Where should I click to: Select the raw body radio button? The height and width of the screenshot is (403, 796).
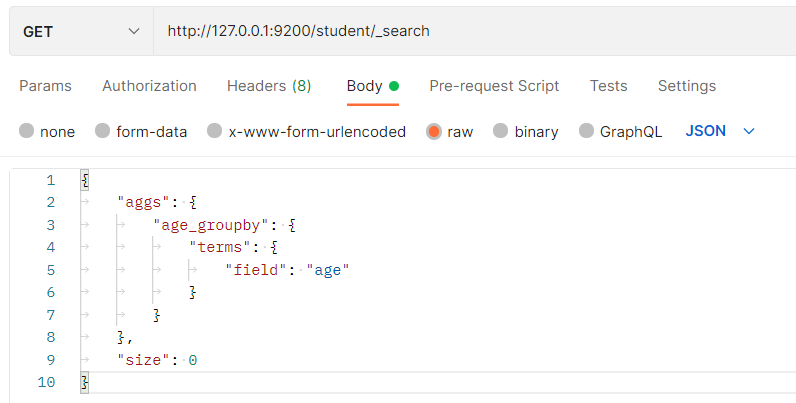coord(433,131)
